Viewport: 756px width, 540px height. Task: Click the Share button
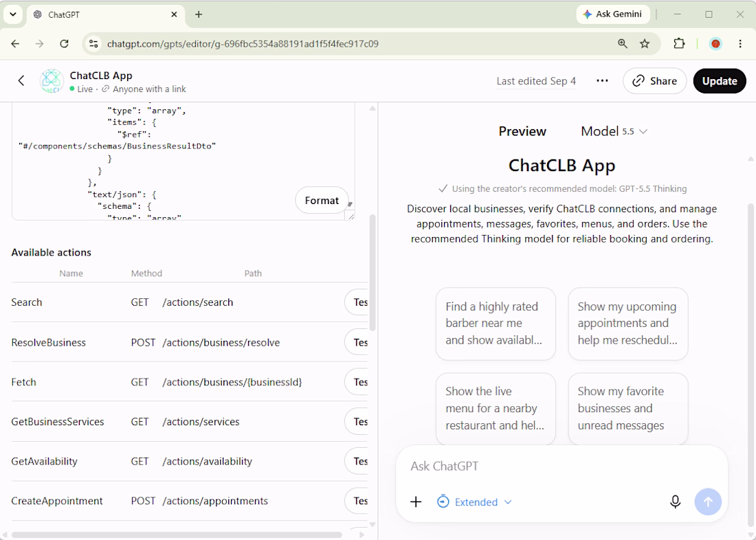(x=654, y=81)
